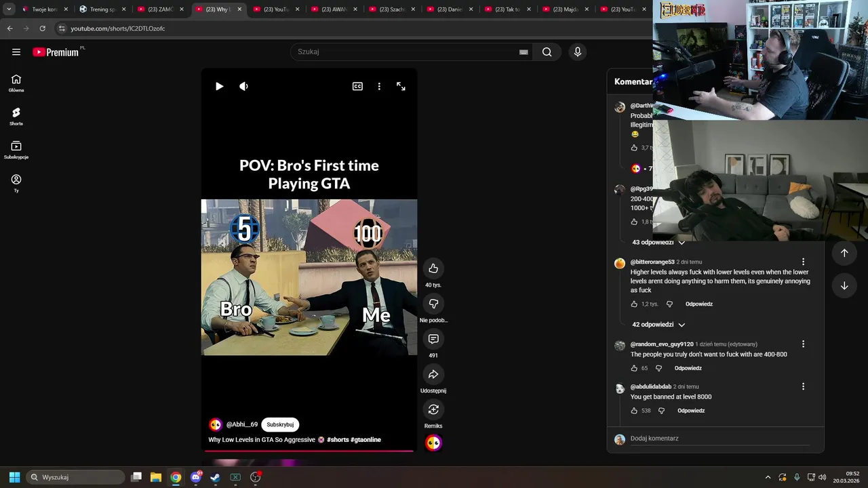Open options for @bitterorange53's comment

pos(803,262)
